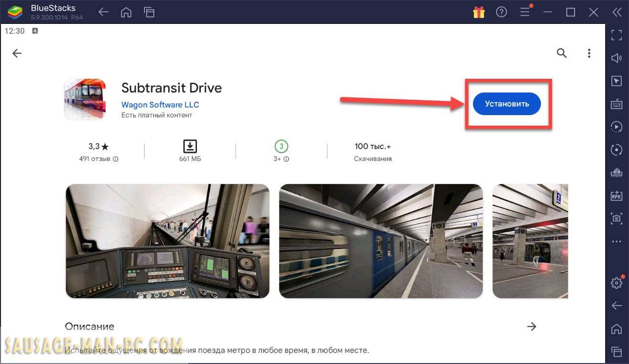This screenshot has width=629, height=364.
Task: Open the three-dot more options menu
Action: 589,53
